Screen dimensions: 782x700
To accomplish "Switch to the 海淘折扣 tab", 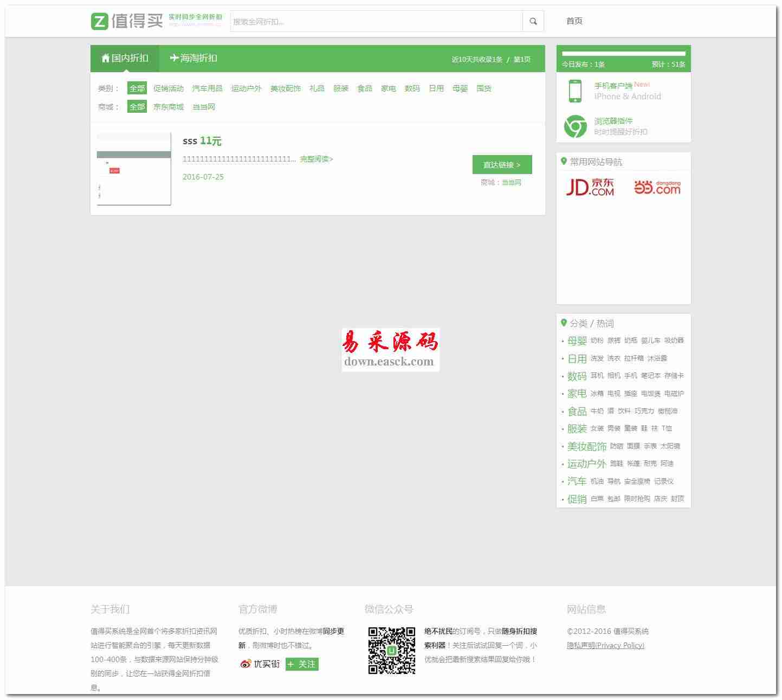I will (x=193, y=59).
